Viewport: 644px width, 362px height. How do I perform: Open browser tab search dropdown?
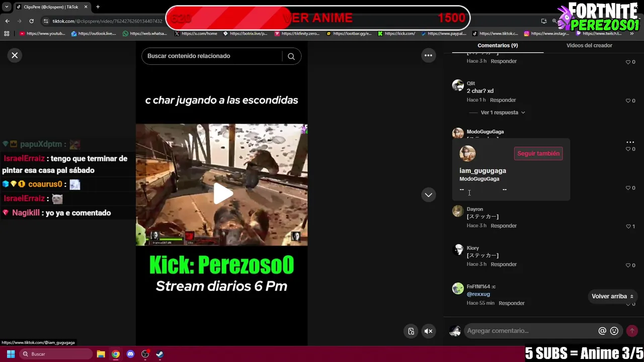click(x=7, y=7)
